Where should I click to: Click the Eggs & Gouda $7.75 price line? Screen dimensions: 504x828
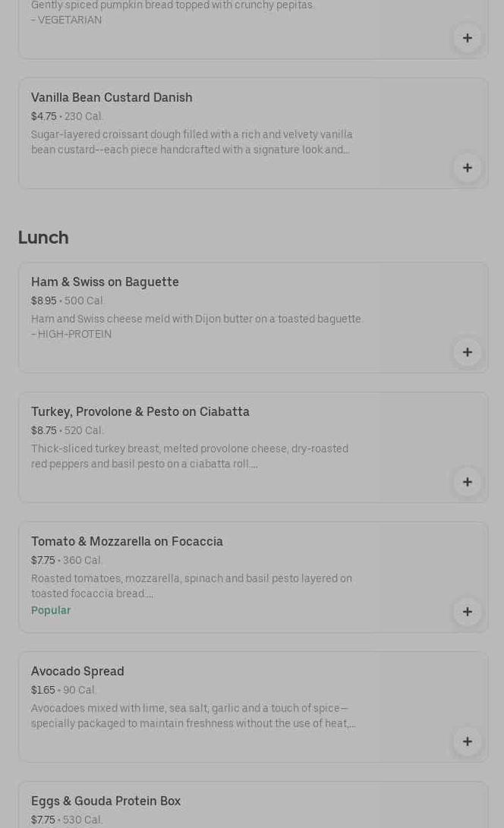67,820
